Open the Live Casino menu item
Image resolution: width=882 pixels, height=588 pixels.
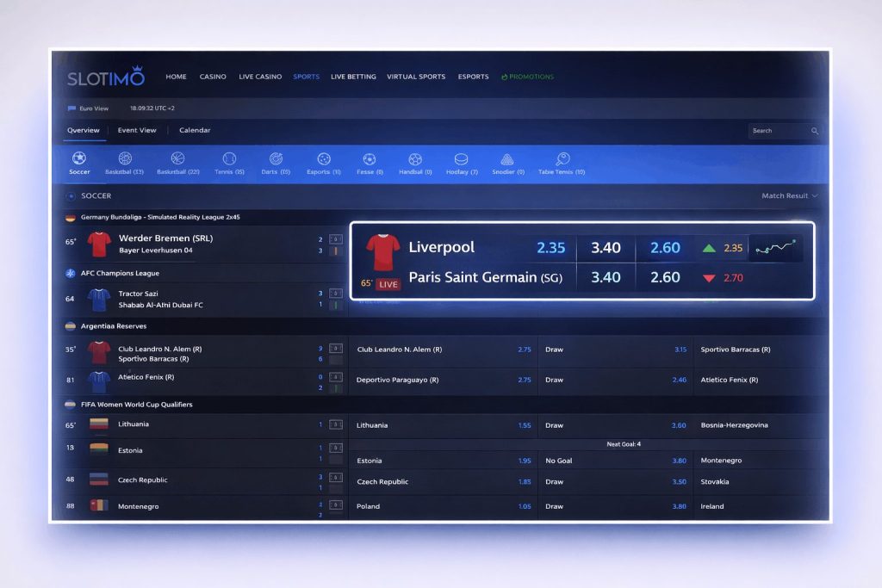[260, 77]
